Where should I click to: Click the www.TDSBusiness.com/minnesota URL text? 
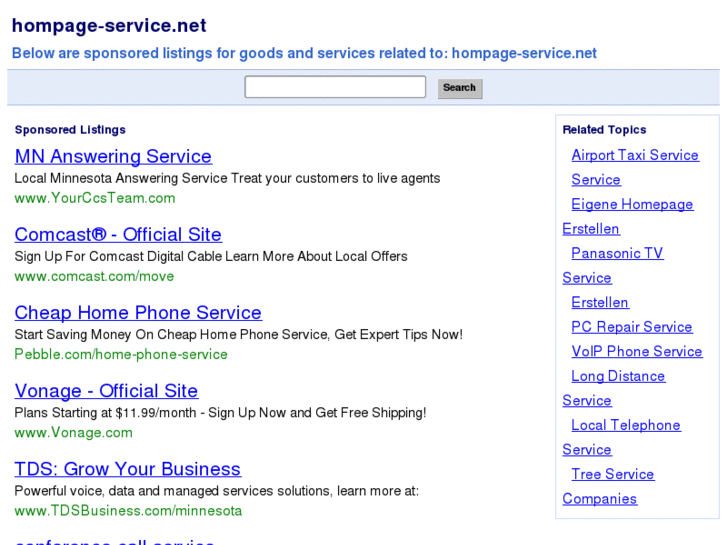128,511
